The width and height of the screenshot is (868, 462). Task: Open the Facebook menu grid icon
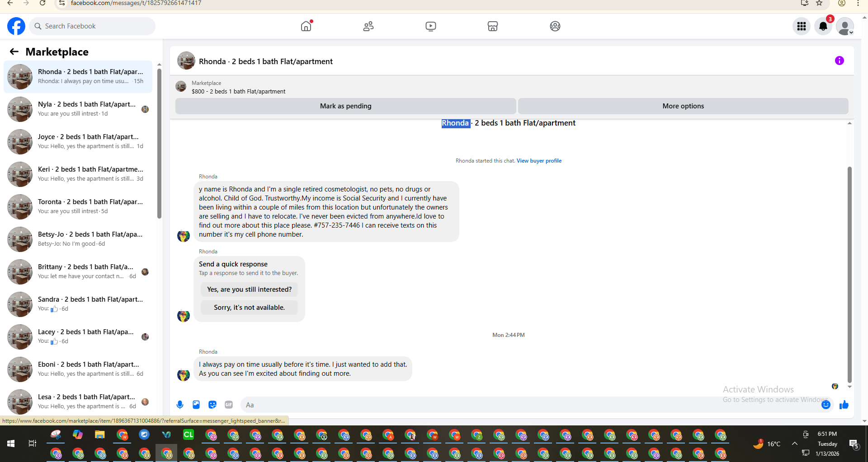pyautogui.click(x=802, y=26)
